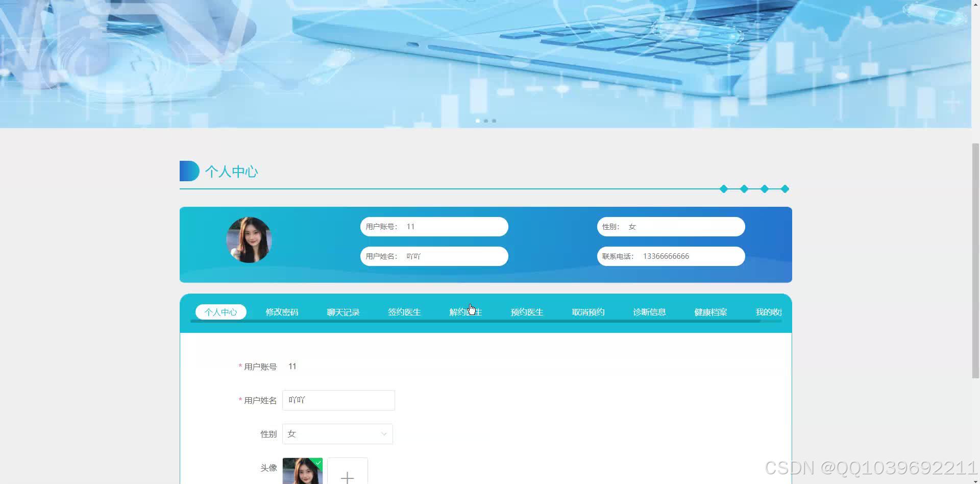Image resolution: width=980 pixels, height=484 pixels.
Task: Click the 用户账号 field showing 11 in banner
Action: point(434,227)
